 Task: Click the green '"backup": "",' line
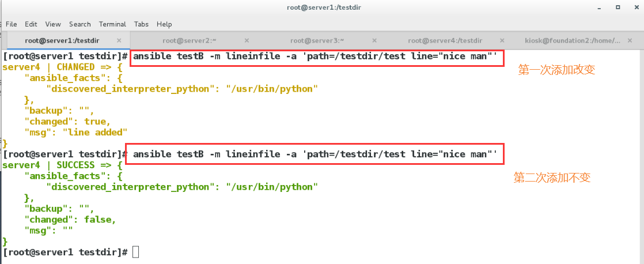point(59,209)
